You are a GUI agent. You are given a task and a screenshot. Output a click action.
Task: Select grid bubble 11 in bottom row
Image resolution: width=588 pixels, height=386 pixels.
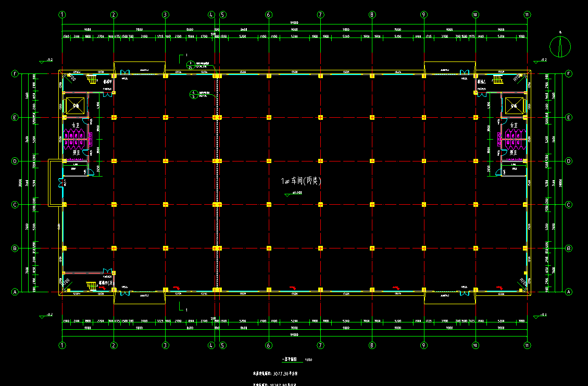pyautogui.click(x=527, y=345)
